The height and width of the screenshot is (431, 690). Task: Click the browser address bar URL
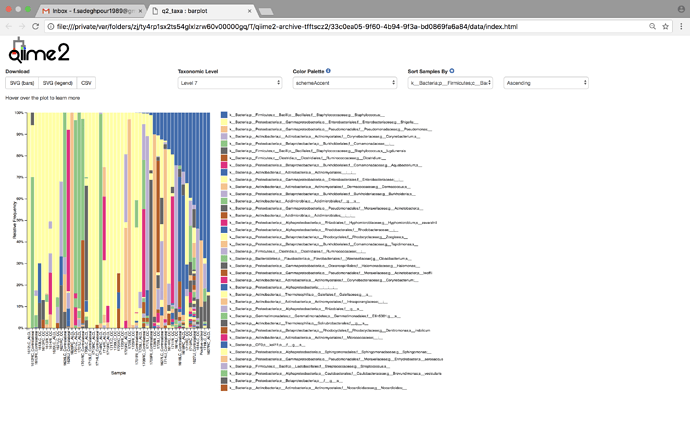click(287, 26)
